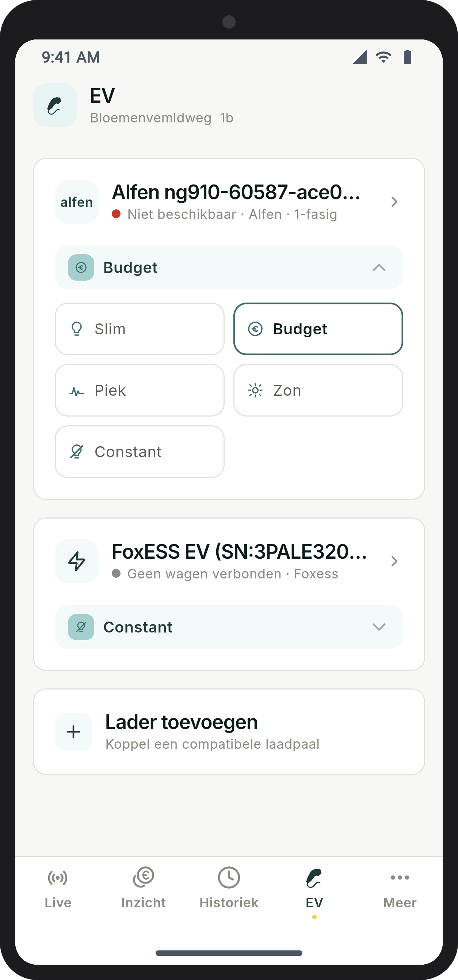
Task: Tap the FoxESS lightning bolt icon
Action: click(76, 561)
